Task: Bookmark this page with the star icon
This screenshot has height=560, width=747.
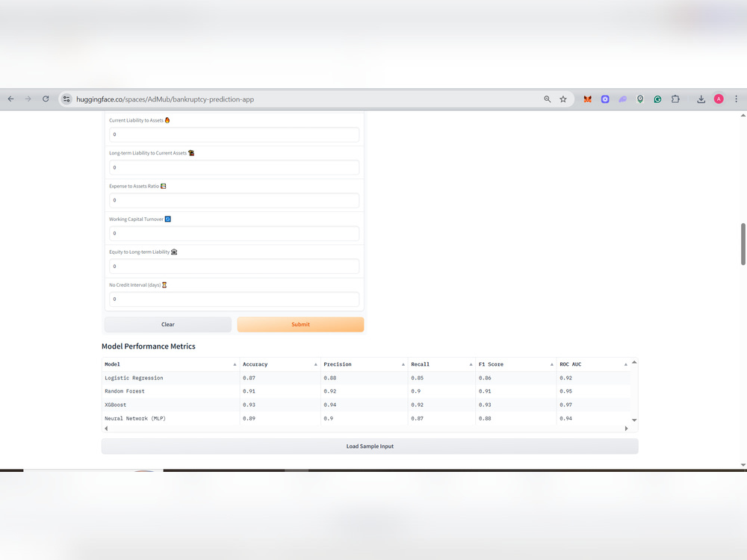Action: 563,99
